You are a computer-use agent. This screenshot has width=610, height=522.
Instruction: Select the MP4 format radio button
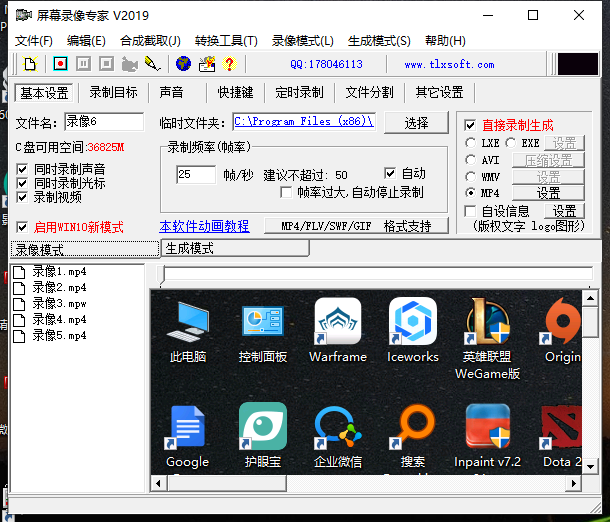(470, 193)
